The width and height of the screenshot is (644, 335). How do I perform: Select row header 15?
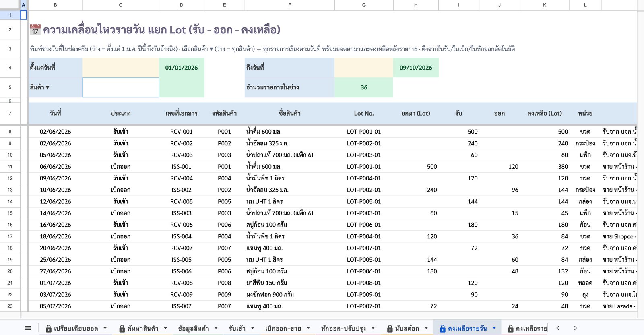coord(10,213)
